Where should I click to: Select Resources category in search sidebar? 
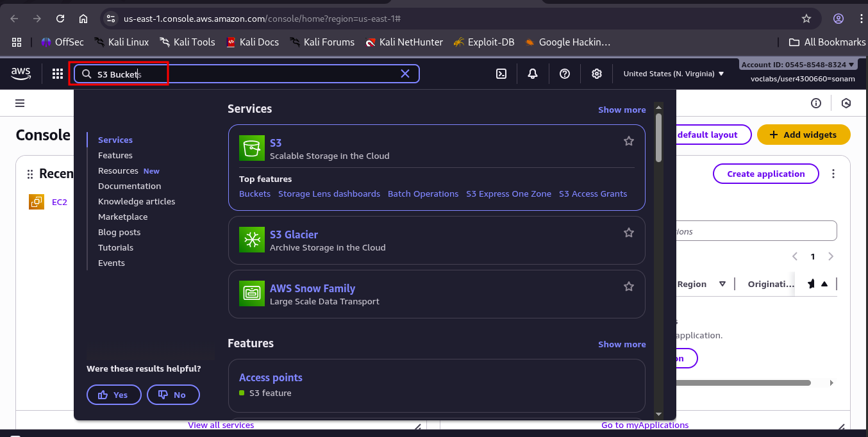coord(118,170)
